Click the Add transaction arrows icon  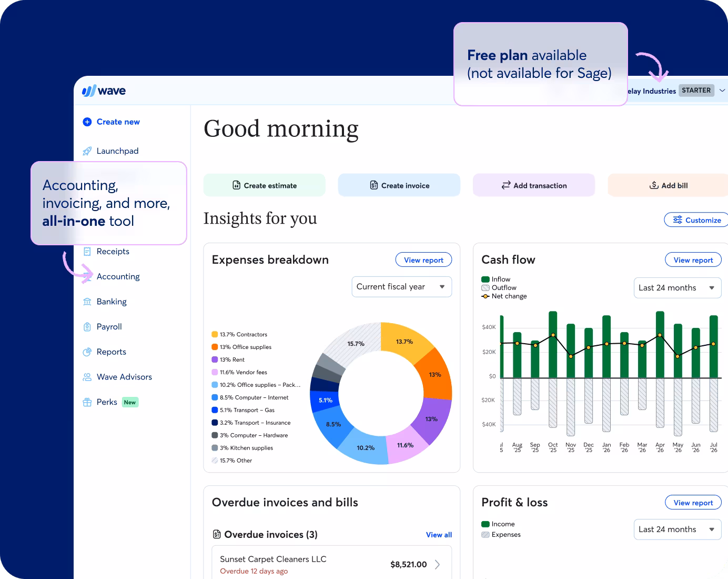pos(506,185)
